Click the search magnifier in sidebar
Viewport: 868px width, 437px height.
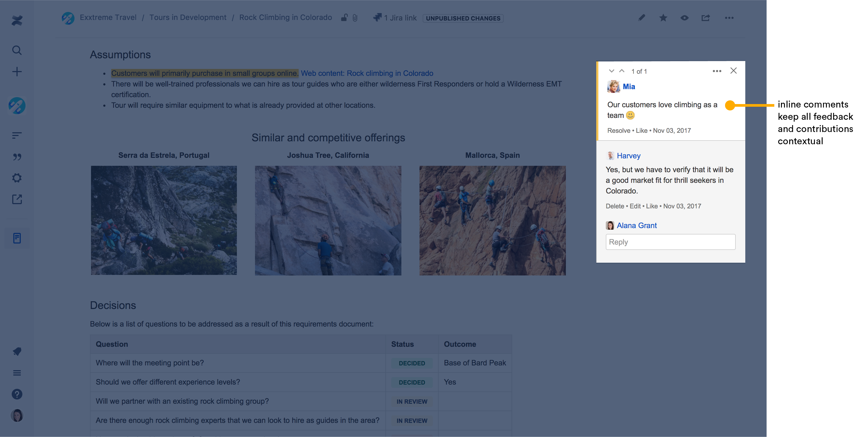17,50
